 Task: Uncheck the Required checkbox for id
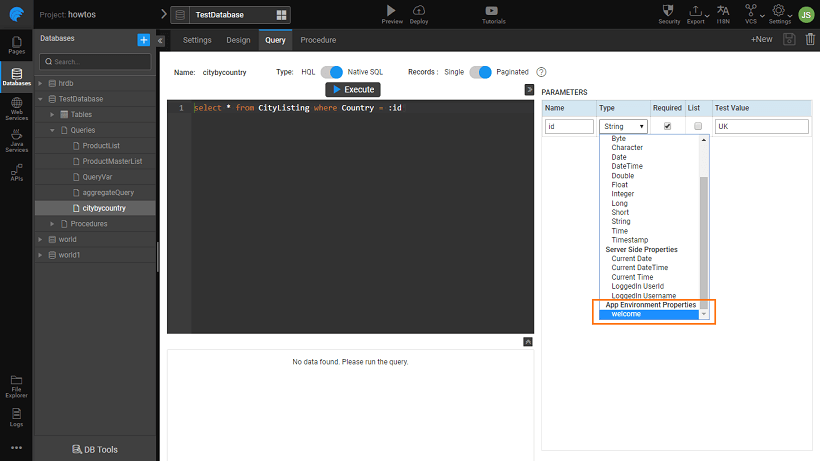pyautogui.click(x=667, y=126)
